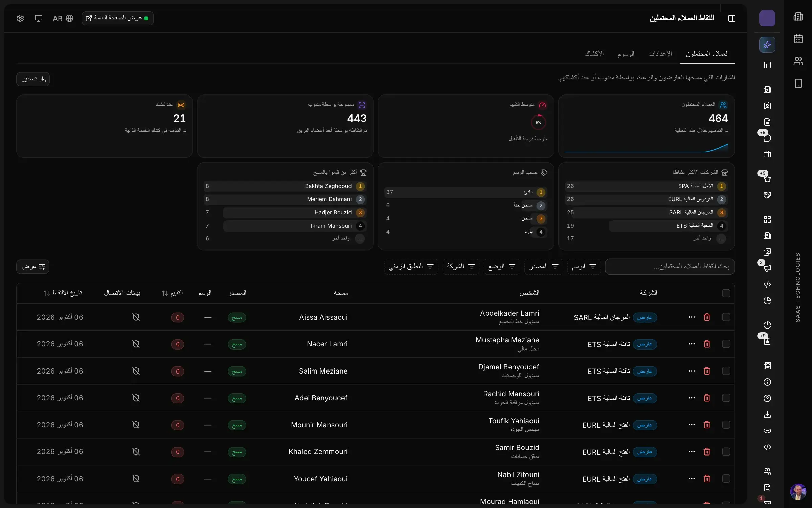
Task: Delete the Toufik Yahiaoui lead row
Action: click(x=707, y=425)
